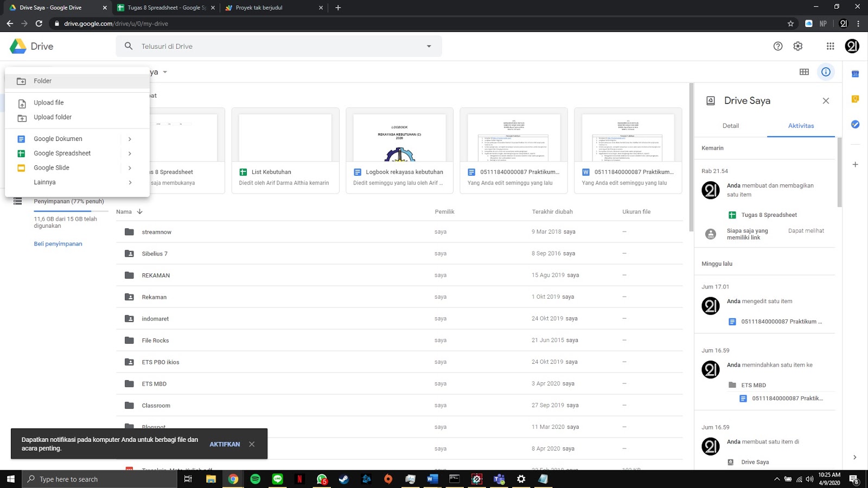Open Google Tasks from the right side panel
The width and height of the screenshot is (868, 488).
855,125
